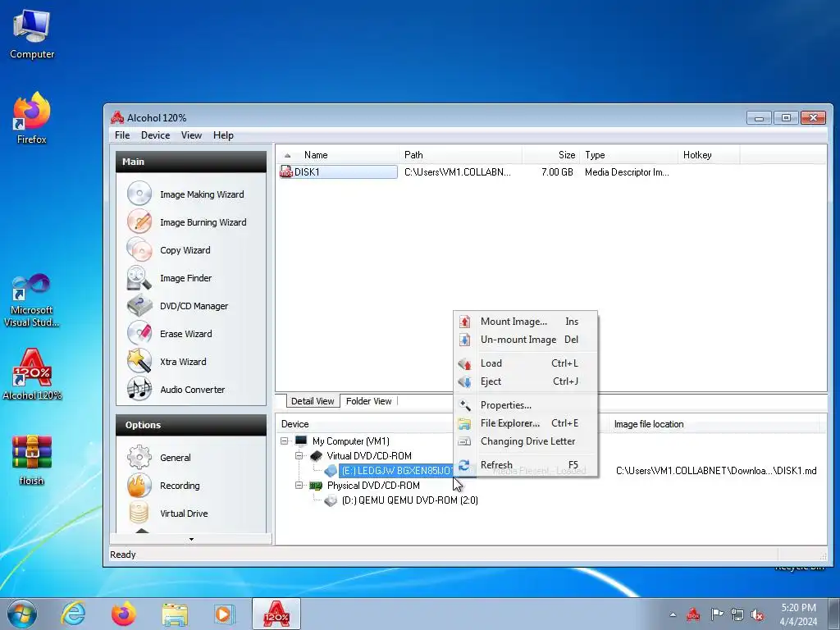Select the QEMU DVD-ROM drive disc icon
Screen dimensions: 840x630
331,500
